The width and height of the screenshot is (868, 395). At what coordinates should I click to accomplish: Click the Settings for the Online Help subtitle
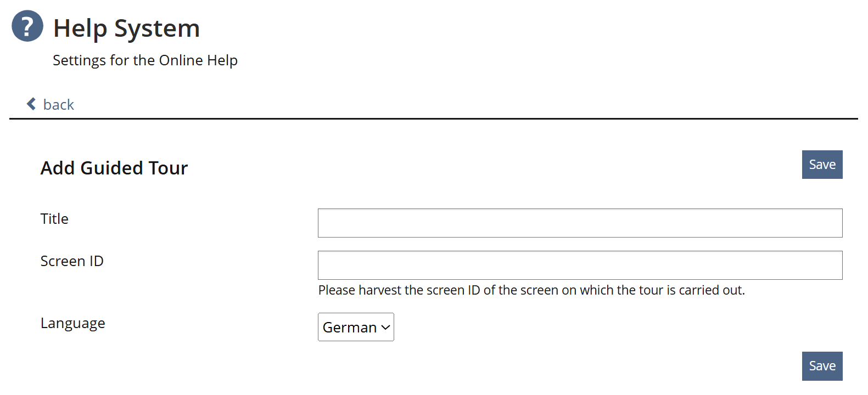click(x=145, y=60)
